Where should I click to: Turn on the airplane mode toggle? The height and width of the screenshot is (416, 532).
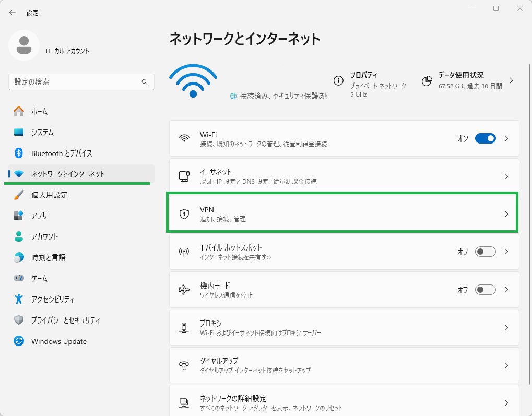click(485, 290)
